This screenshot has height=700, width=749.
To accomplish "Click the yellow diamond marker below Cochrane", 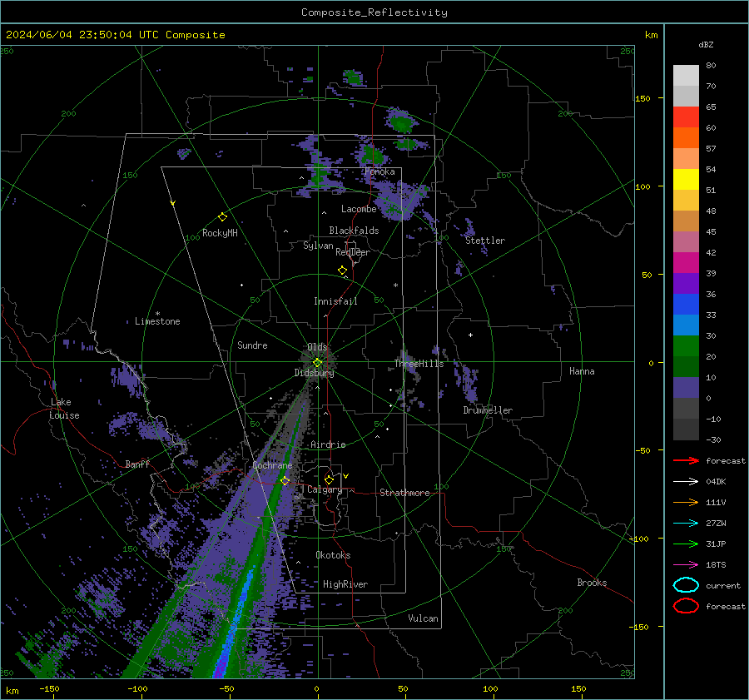I will click(x=285, y=481).
